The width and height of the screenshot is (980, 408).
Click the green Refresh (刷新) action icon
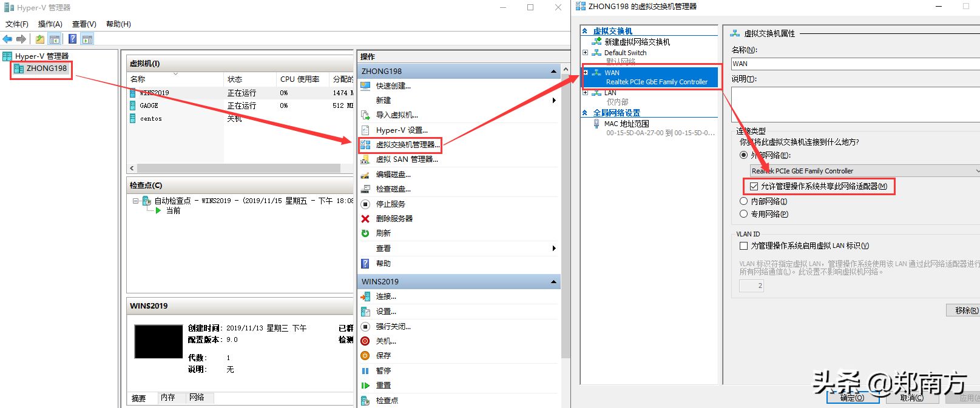tap(365, 233)
